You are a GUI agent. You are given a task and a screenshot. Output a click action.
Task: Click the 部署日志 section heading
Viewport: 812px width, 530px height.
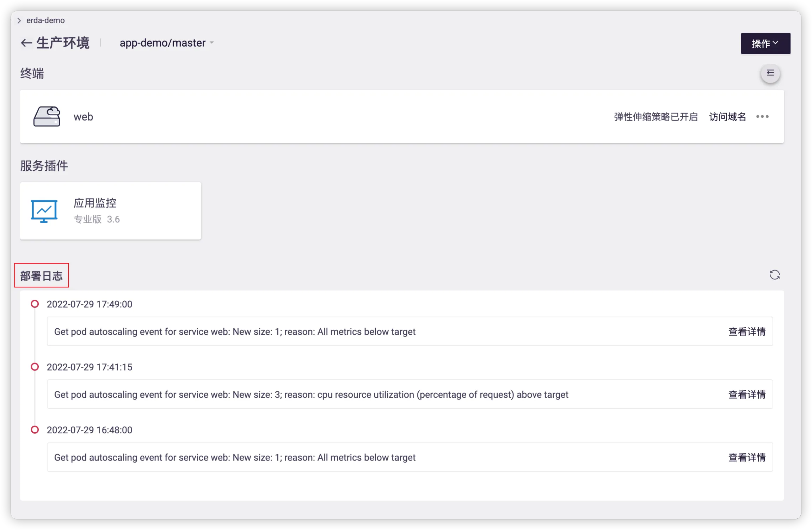tap(41, 276)
